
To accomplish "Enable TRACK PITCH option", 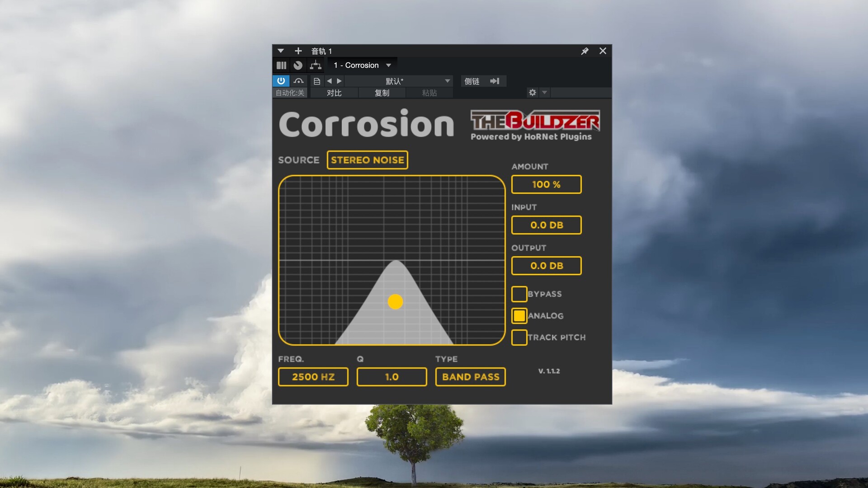I will tap(519, 337).
